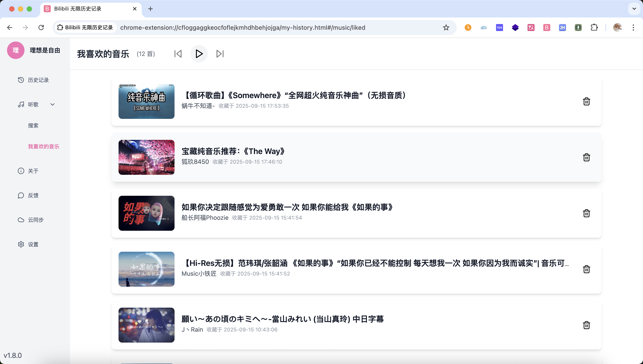The height and width of the screenshot is (364, 643).
Task: Click uploader name 蜗牛不知道-
Action: tap(198, 106)
